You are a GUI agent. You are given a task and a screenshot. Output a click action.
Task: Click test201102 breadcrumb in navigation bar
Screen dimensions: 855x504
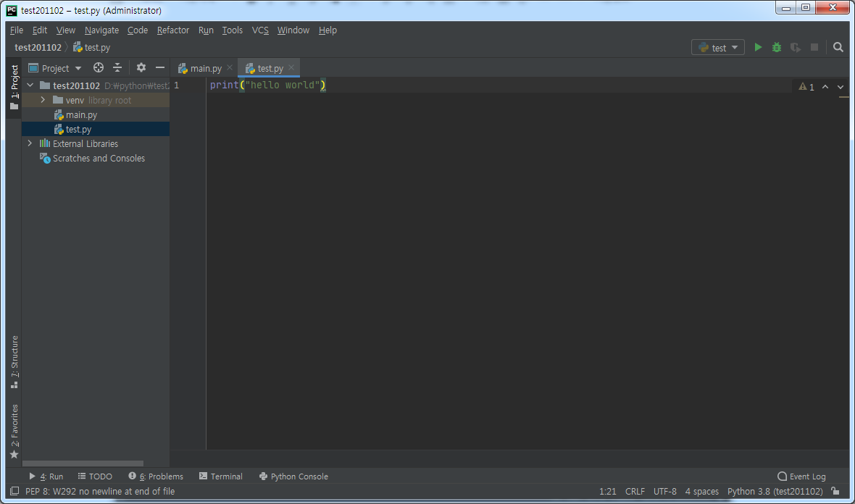(38, 47)
